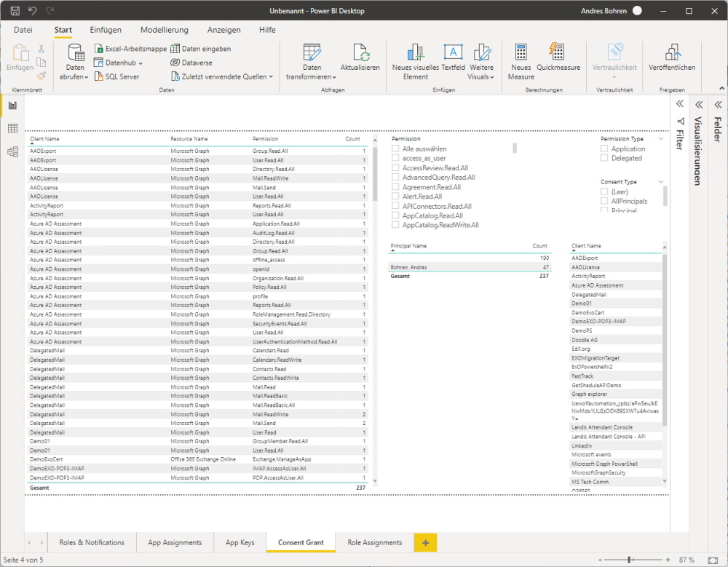Import from Excel-Arbeitsmappe
The width and height of the screenshot is (728, 567).
click(x=130, y=49)
